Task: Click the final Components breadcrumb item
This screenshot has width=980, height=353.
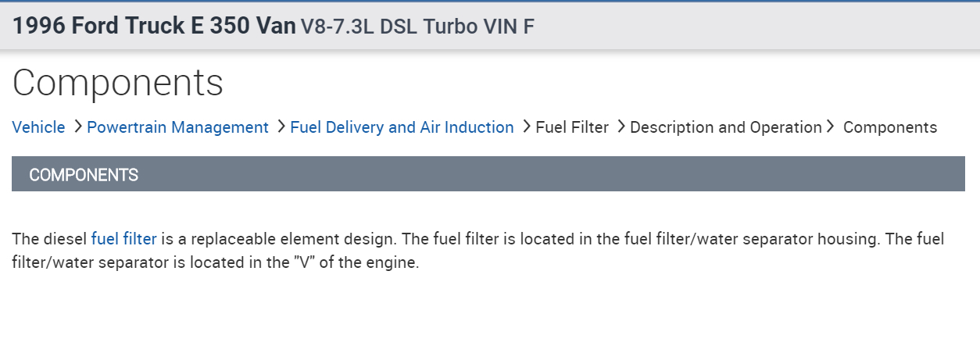Action: [x=889, y=127]
